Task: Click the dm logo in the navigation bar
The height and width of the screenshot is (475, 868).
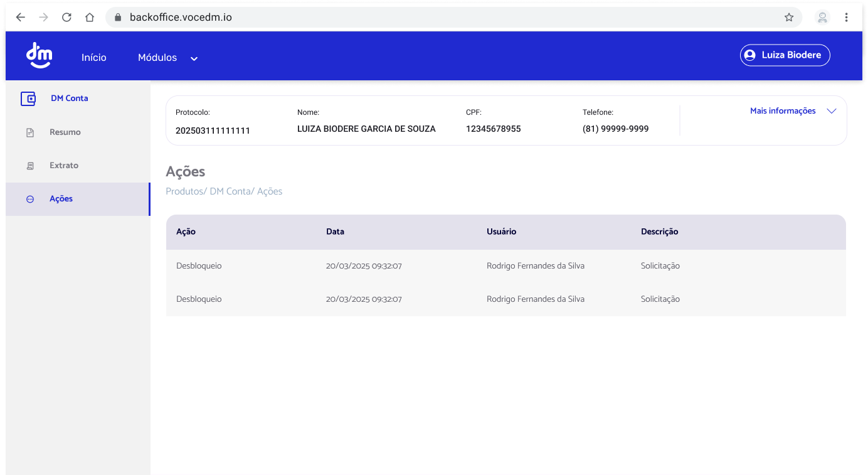Action: [x=39, y=55]
